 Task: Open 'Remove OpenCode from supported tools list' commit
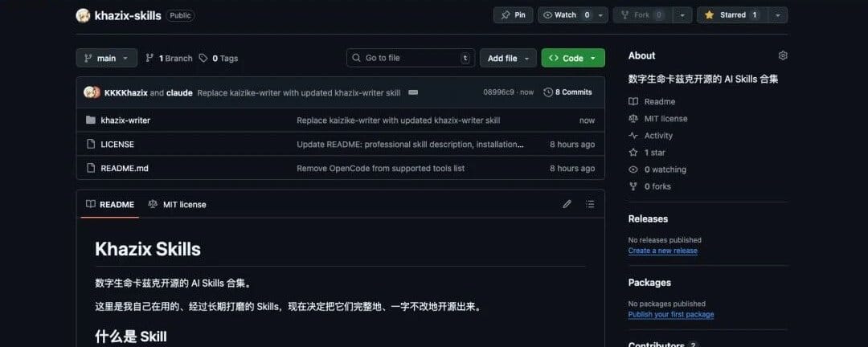coord(381,168)
